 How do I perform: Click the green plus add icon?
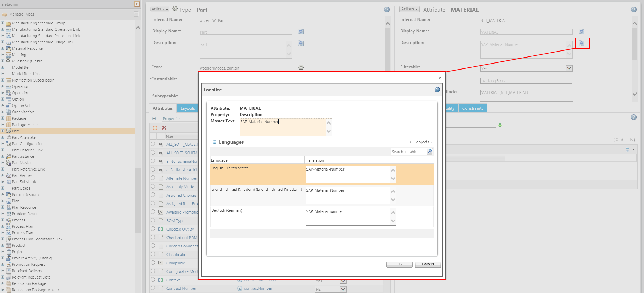point(500,125)
